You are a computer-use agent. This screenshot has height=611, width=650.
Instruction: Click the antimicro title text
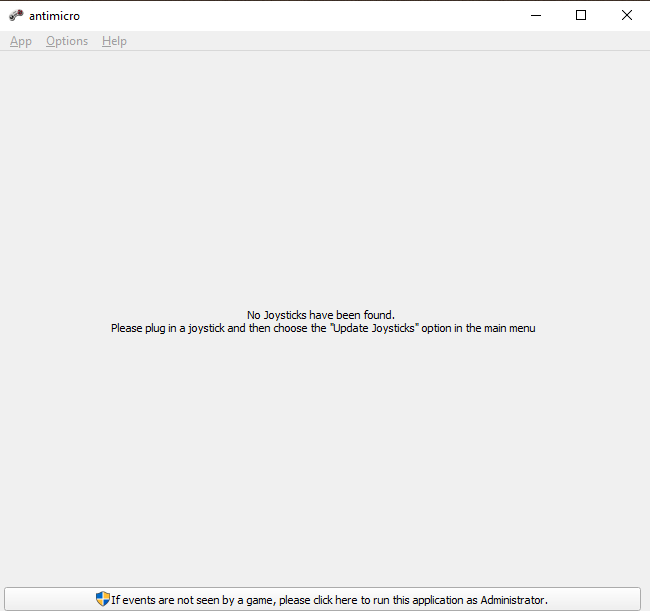(x=54, y=16)
